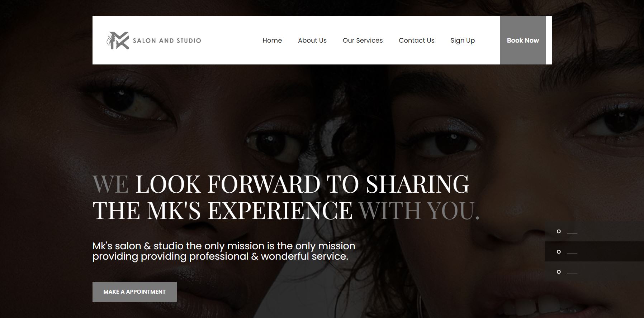Click the Mk's salon & studio mission paragraph
644x318 pixels.
224,251
